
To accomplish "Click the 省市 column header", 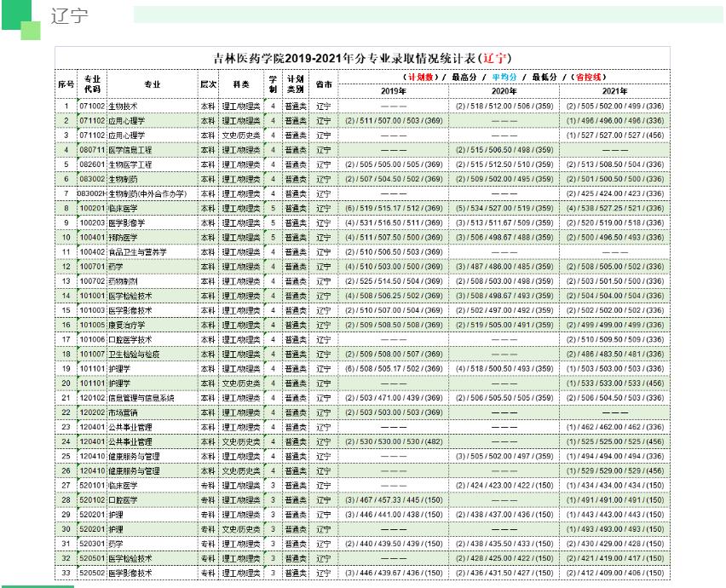I will pos(324,84).
